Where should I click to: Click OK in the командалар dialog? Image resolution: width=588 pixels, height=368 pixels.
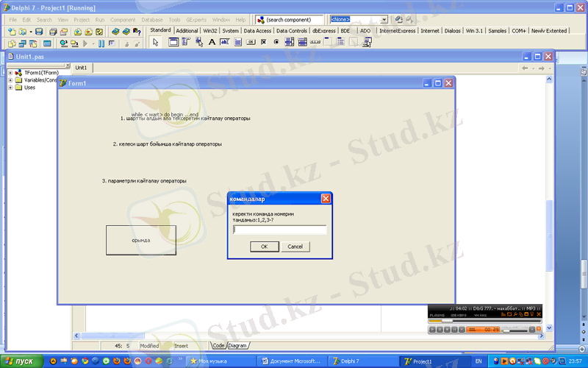265,247
